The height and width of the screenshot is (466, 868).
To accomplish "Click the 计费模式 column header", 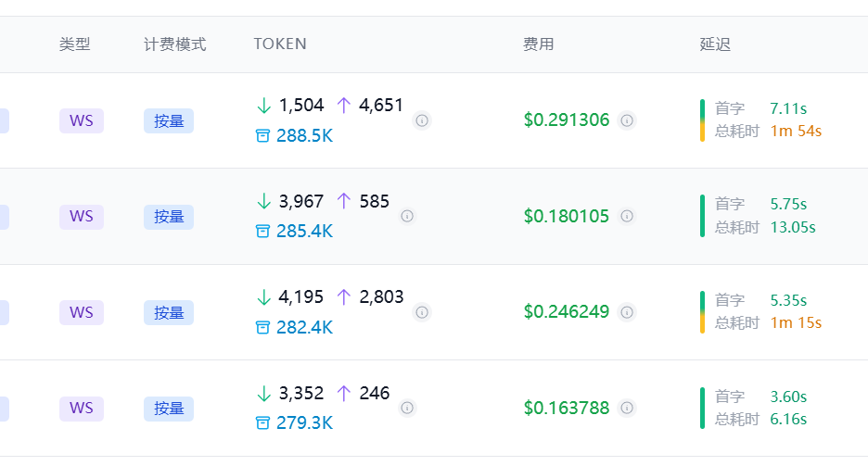I will tap(175, 44).
